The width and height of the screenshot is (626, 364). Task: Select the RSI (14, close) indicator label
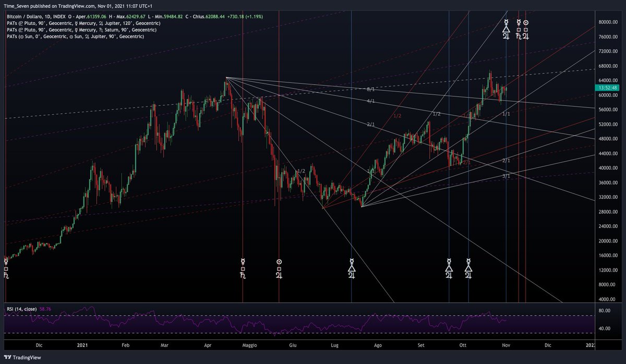pyautogui.click(x=21, y=309)
